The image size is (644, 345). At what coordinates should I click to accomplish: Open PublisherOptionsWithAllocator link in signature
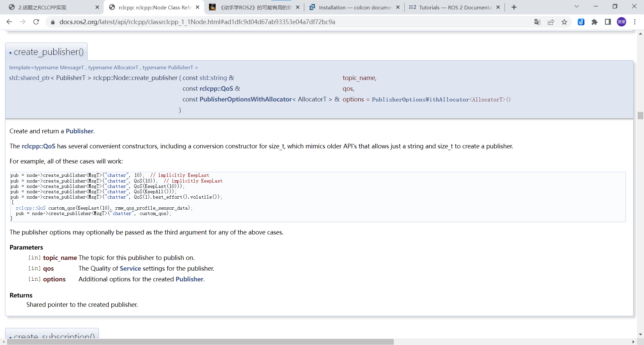point(246,99)
